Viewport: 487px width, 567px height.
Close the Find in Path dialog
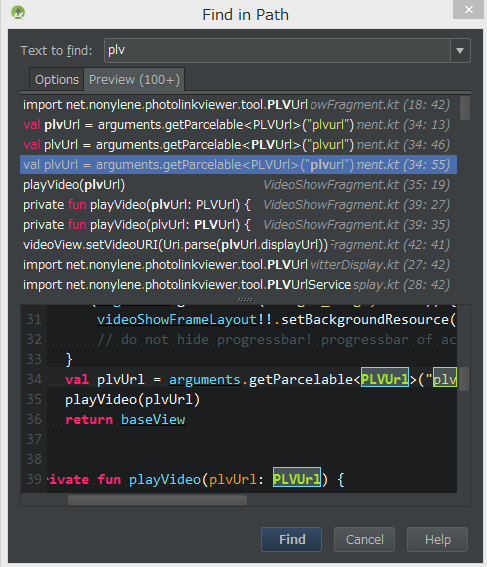click(468, 9)
